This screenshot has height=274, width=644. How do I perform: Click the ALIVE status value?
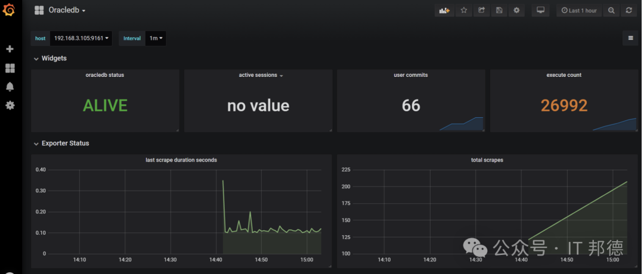click(x=105, y=106)
